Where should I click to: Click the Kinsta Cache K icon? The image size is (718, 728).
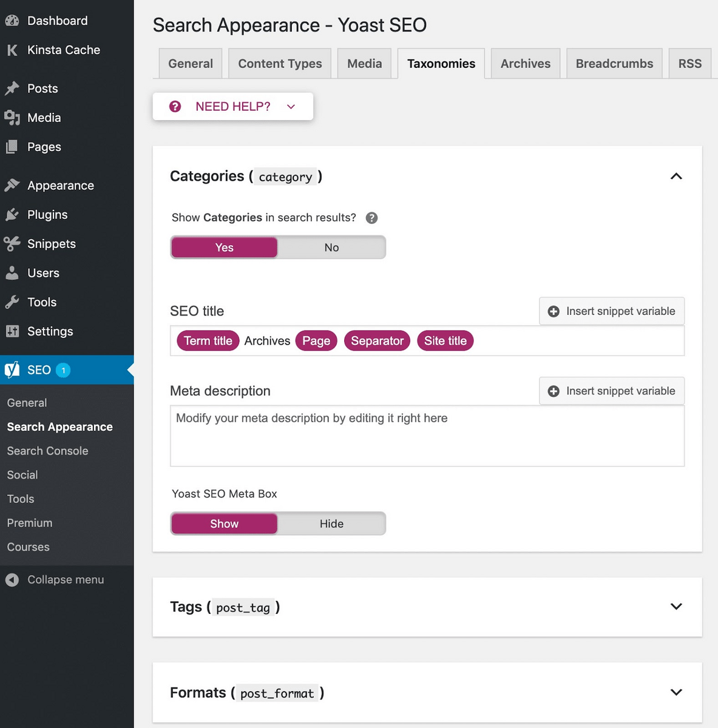pyautogui.click(x=12, y=50)
